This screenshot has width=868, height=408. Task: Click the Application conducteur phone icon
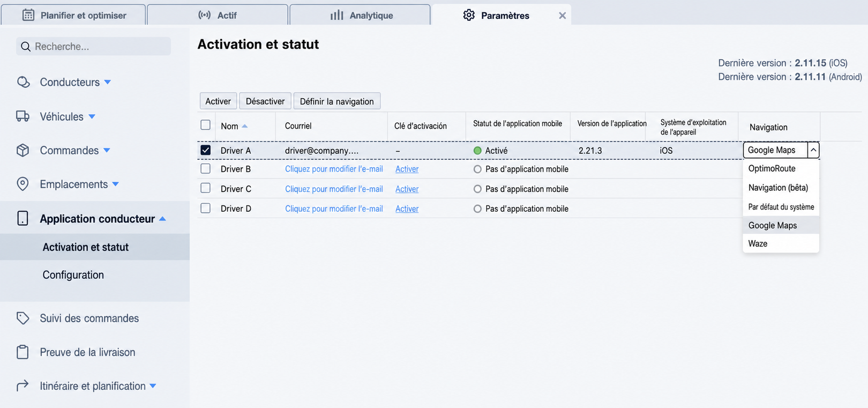[x=23, y=218]
